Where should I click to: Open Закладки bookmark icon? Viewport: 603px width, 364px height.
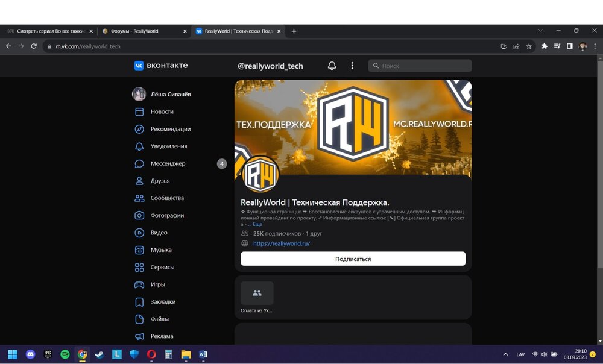pos(139,302)
